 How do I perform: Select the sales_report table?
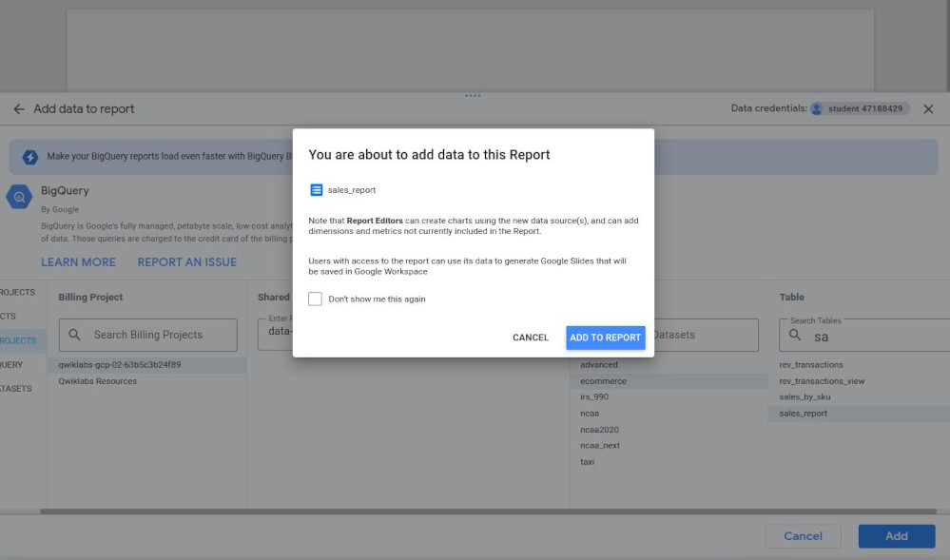[x=859, y=414]
